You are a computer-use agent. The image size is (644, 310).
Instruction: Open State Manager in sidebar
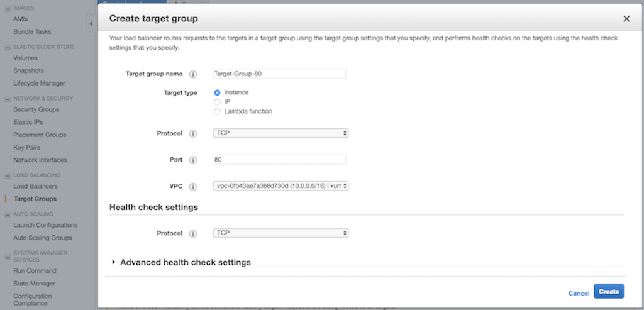click(x=34, y=284)
